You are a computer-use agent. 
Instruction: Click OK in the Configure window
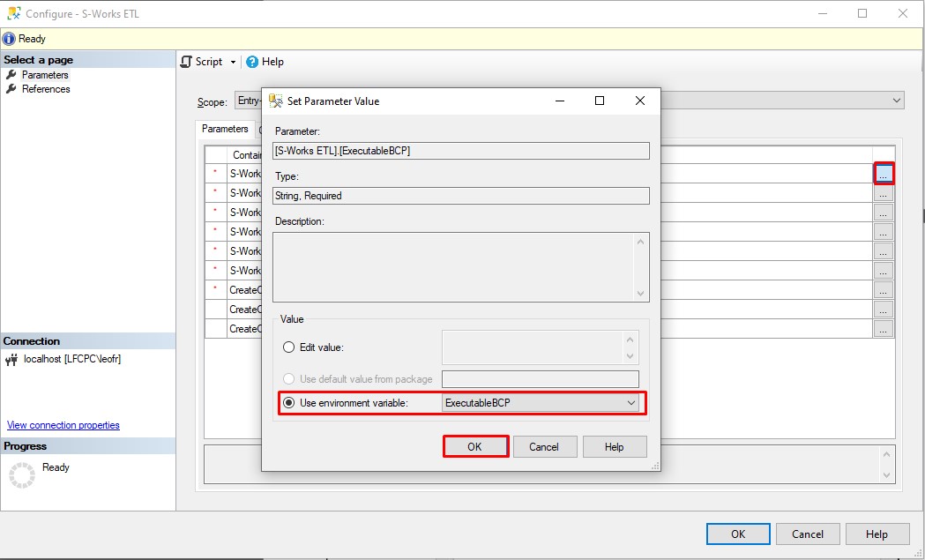[738, 534]
